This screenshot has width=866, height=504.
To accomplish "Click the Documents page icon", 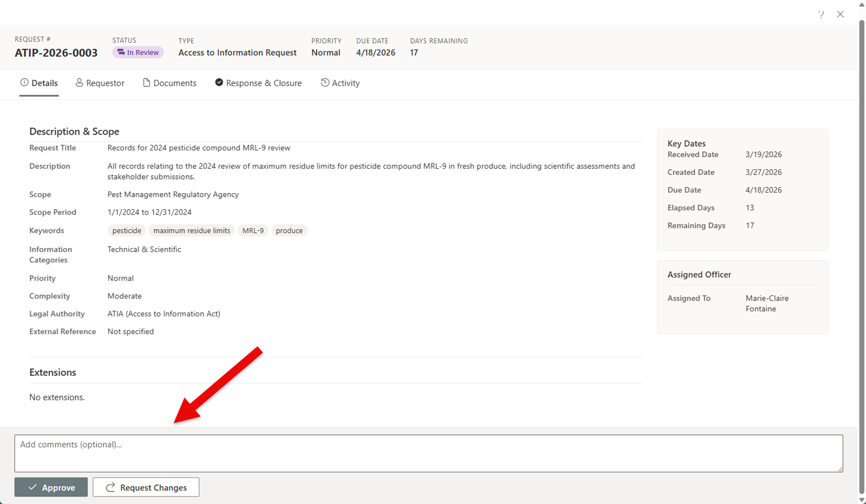I will pyautogui.click(x=146, y=83).
